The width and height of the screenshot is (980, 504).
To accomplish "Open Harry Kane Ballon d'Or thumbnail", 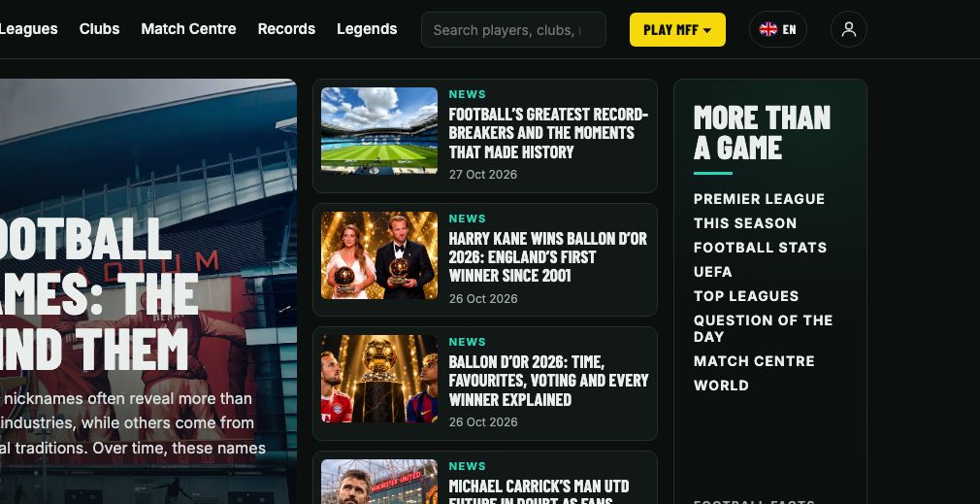I will (x=379, y=255).
